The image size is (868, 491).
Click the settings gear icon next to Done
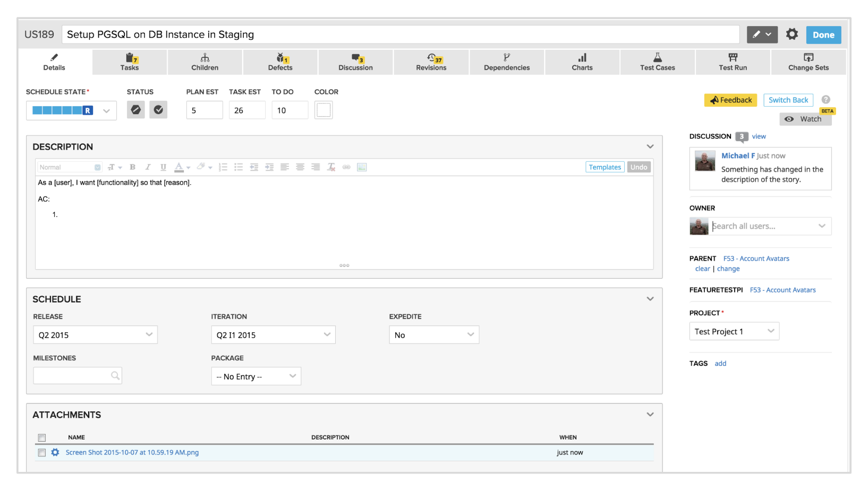(x=792, y=35)
